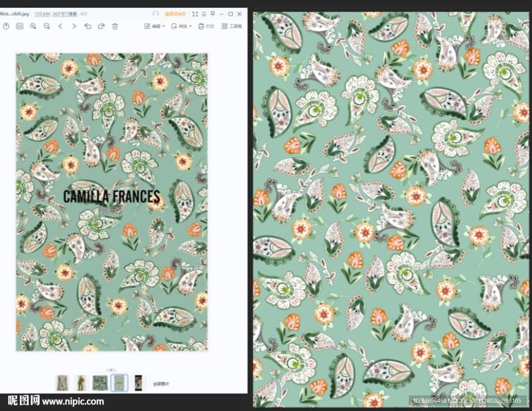The image size is (532, 411).
Task: Select the first thumbnail in the filmstrip
Action: coord(62,383)
